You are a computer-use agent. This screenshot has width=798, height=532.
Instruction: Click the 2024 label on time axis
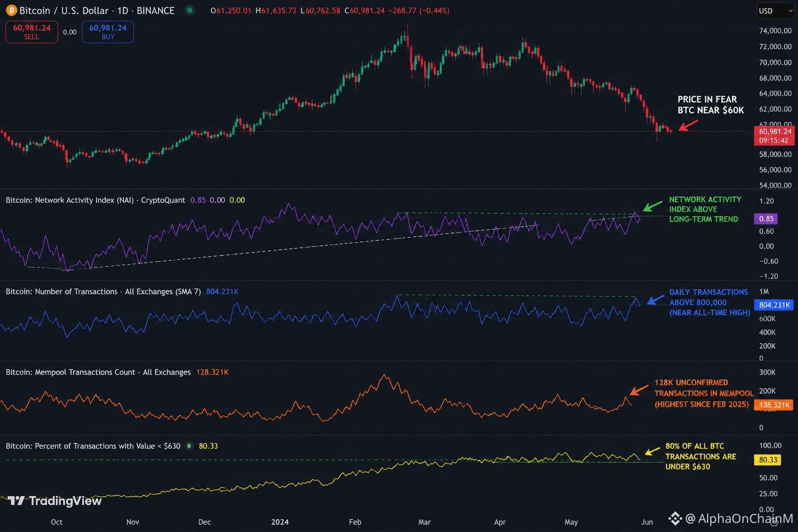[x=280, y=522]
